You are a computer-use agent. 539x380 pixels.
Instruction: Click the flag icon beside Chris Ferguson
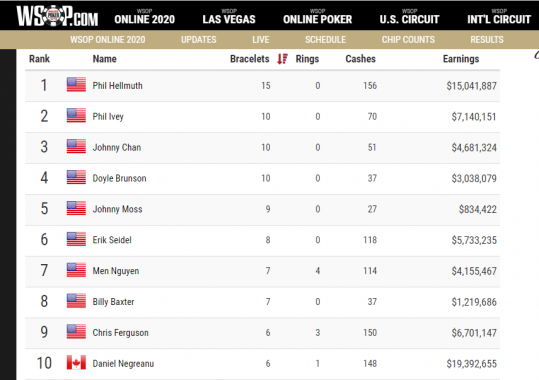pyautogui.click(x=76, y=332)
